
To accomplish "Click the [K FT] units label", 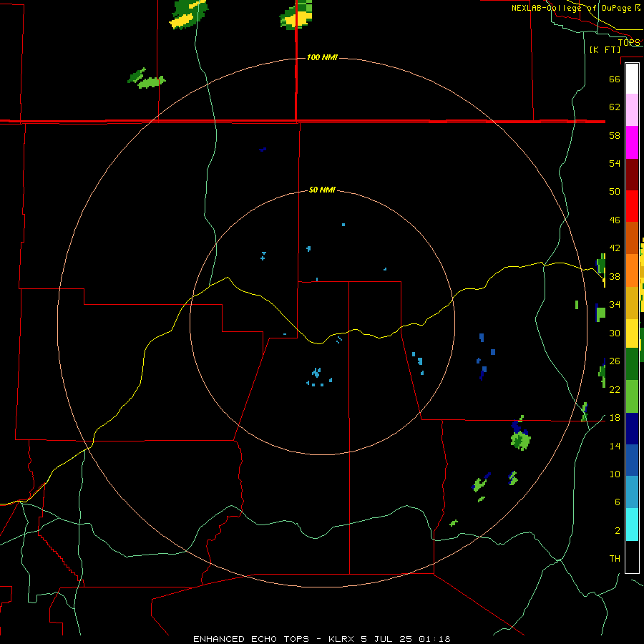I will pos(605,49).
